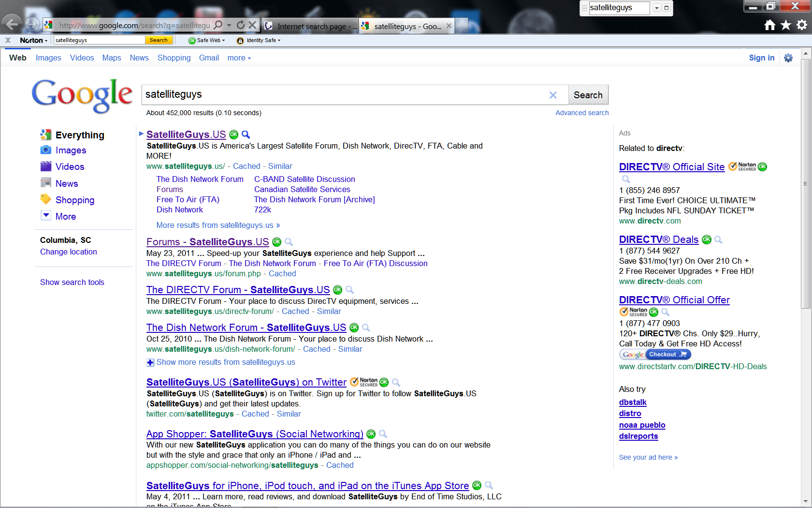The height and width of the screenshot is (508, 812).
Task: Click preview magnifier next to SatelliteGuys.US result
Action: [x=246, y=134]
